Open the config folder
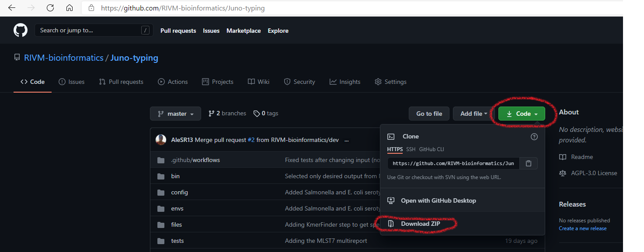Image resolution: width=644 pixels, height=252 pixels. point(180,192)
